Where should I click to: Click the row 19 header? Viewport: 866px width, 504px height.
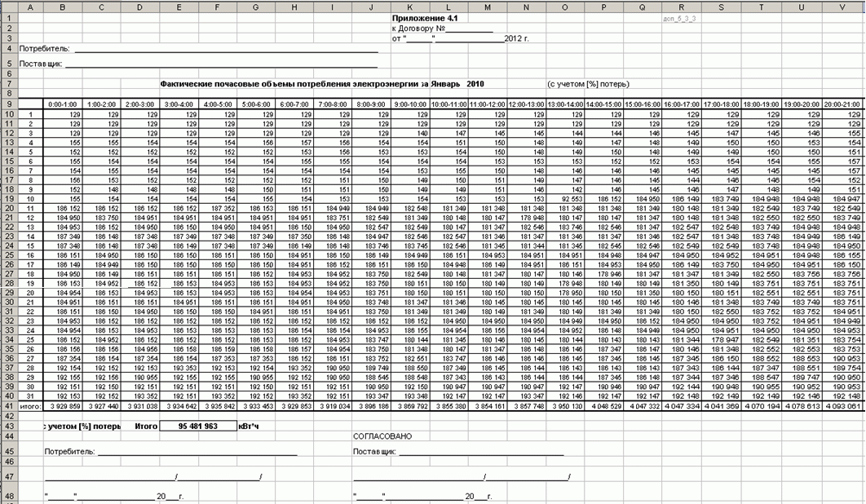tap(9, 198)
